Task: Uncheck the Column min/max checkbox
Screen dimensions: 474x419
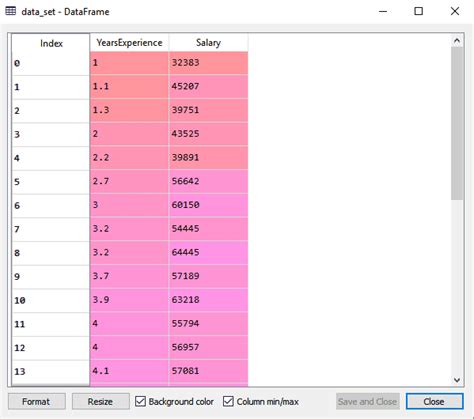Action: coord(228,401)
